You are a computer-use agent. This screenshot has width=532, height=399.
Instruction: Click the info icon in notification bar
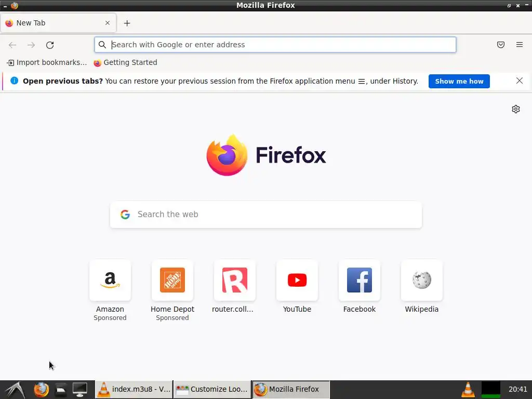tap(14, 81)
